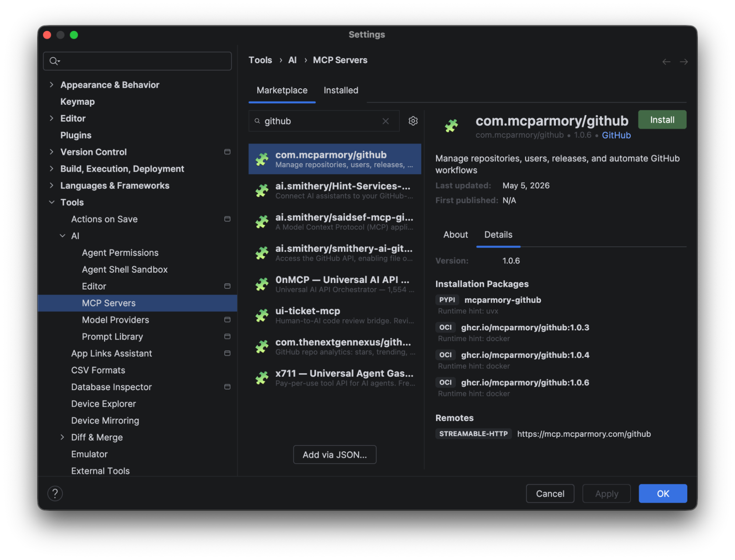Open CSV Formats settings page

[98, 370]
